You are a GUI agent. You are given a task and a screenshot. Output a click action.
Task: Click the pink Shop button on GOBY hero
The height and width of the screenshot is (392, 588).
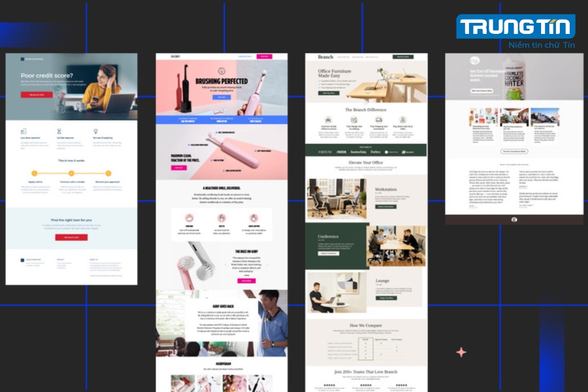click(x=265, y=56)
